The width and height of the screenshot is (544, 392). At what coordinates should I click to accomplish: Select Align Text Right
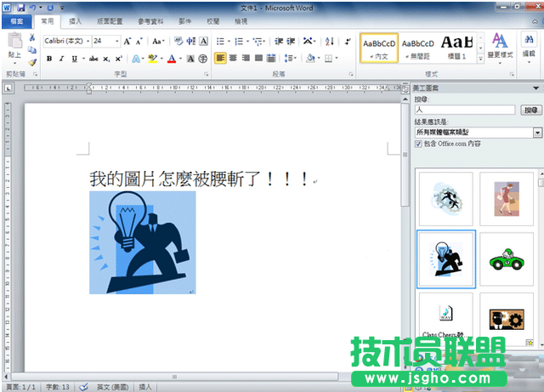246,58
